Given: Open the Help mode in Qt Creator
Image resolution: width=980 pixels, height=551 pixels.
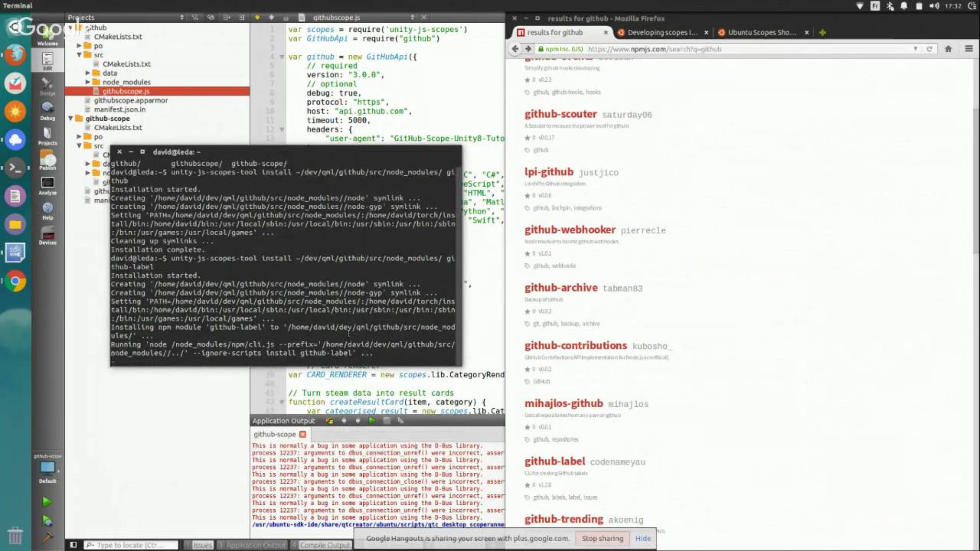Looking at the screenshot, I should [47, 210].
